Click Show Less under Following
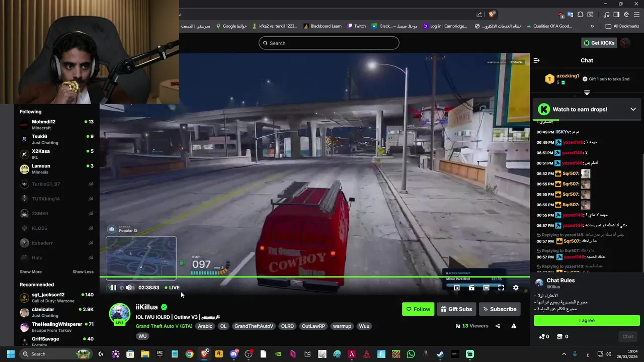644x362 pixels. coord(83,272)
